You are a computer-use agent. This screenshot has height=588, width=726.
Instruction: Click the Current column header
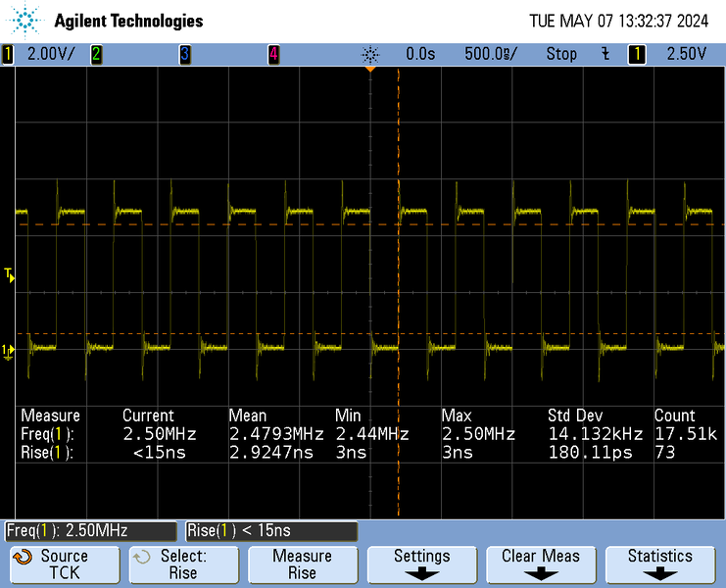[148, 416]
